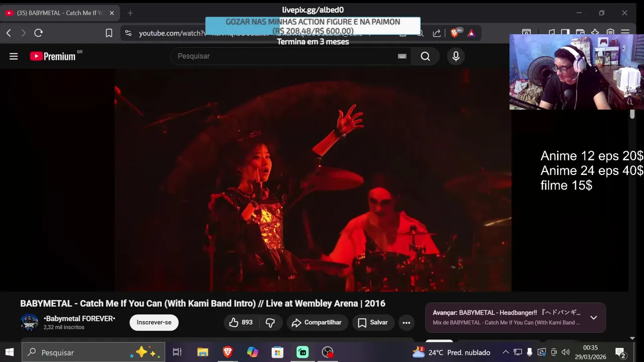Open the YouTube guide hamburger menu
Viewport: 644px width, 362px height.
point(14,56)
